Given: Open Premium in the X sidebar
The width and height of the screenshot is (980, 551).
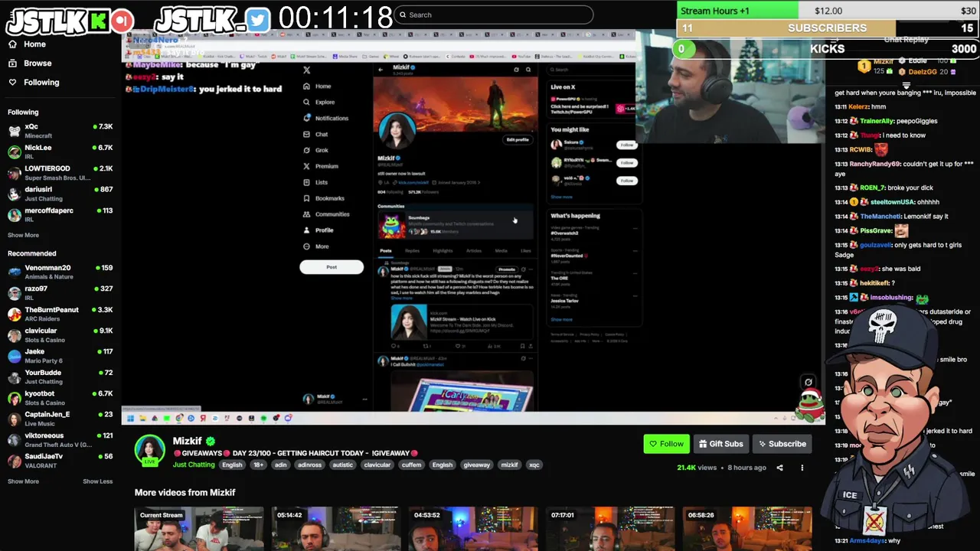Looking at the screenshot, I should tap(321, 166).
